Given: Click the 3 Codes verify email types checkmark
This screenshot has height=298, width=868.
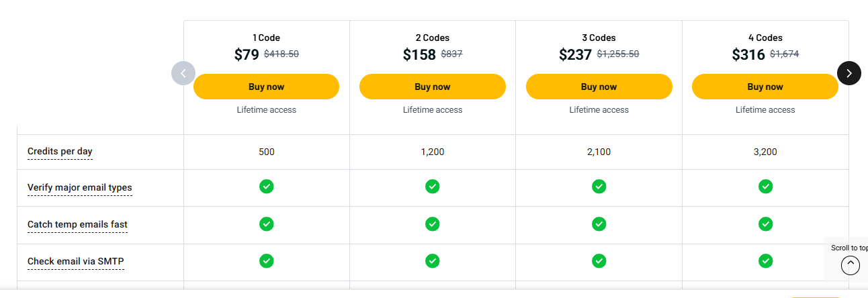Looking at the screenshot, I should pyautogui.click(x=599, y=187).
